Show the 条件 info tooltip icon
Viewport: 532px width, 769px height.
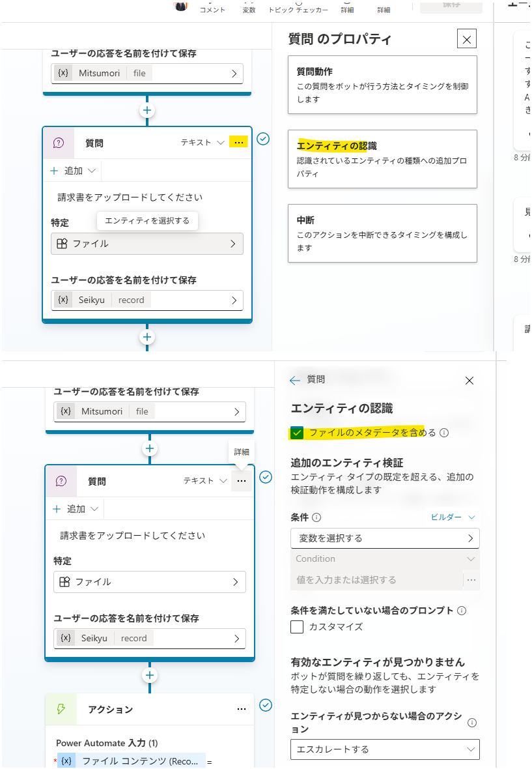pyautogui.click(x=316, y=517)
